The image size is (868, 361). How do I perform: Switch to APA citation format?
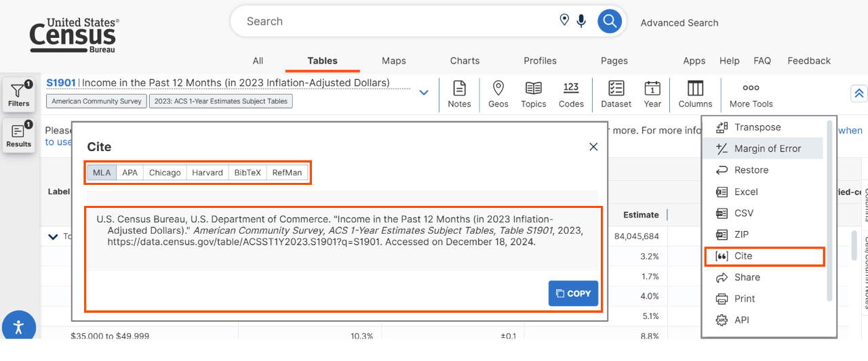(x=130, y=173)
